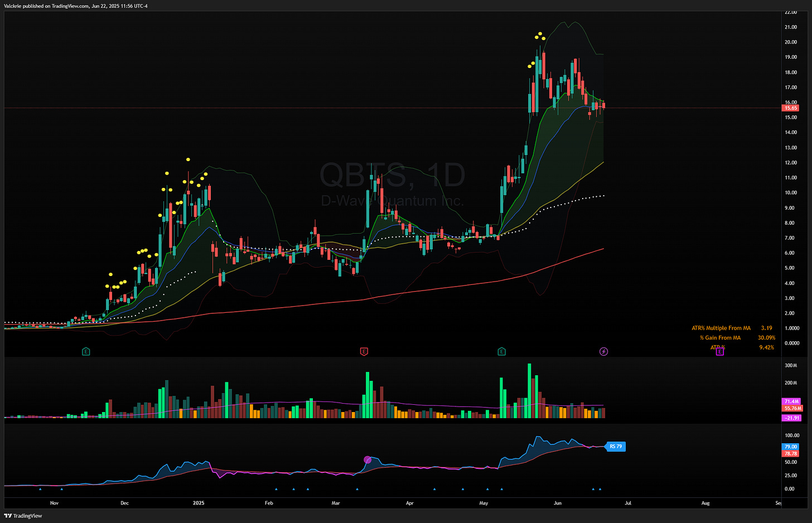Click the 100.00 RS axis label
Image resolution: width=812 pixels, height=523 pixels.
point(792,435)
